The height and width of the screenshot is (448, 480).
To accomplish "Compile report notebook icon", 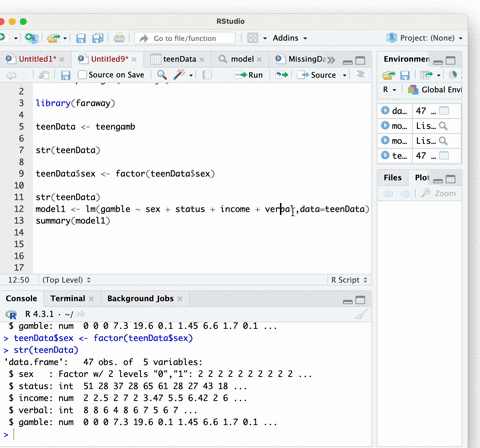I will pos(207,75).
